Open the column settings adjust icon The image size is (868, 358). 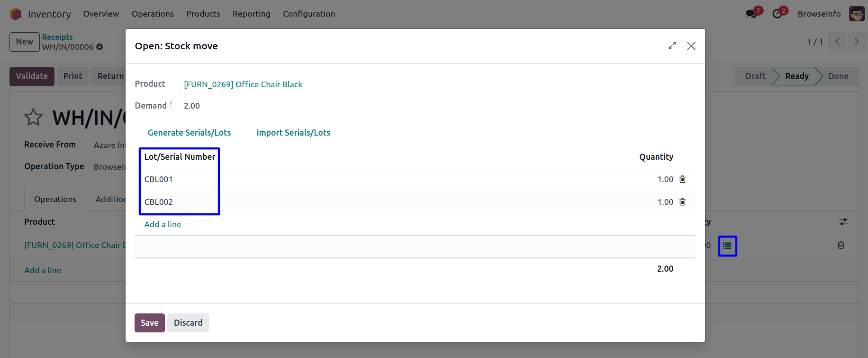(x=843, y=222)
